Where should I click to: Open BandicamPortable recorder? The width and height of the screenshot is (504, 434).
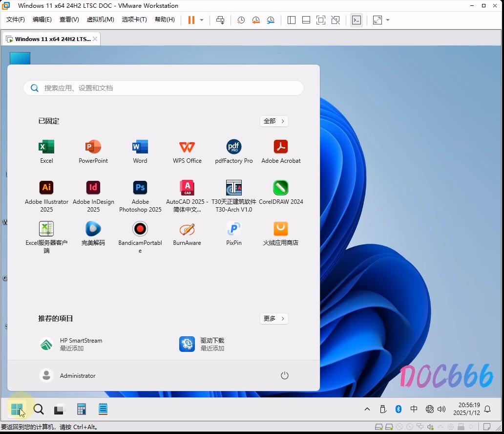pyautogui.click(x=140, y=237)
